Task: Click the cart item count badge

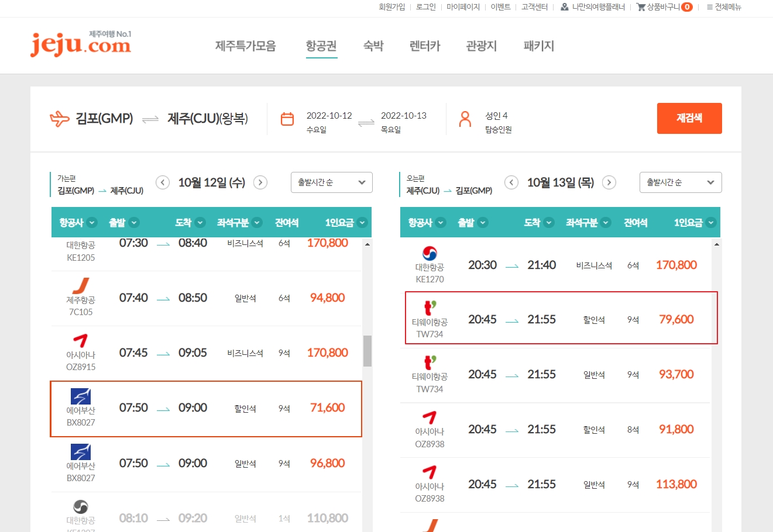Action: tap(687, 7)
